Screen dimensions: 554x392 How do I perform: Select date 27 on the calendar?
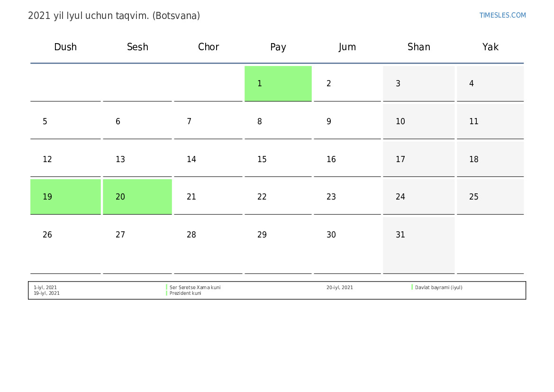(x=120, y=235)
